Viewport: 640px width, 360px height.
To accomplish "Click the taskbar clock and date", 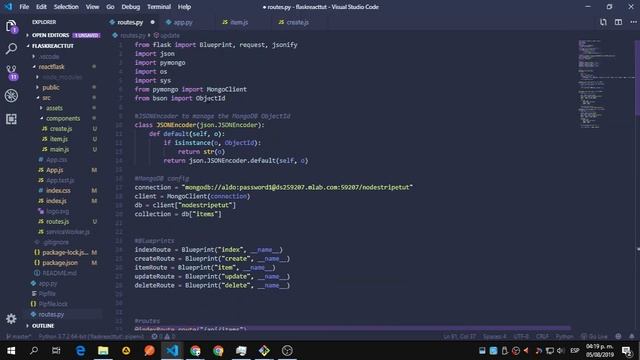I will click(600, 351).
